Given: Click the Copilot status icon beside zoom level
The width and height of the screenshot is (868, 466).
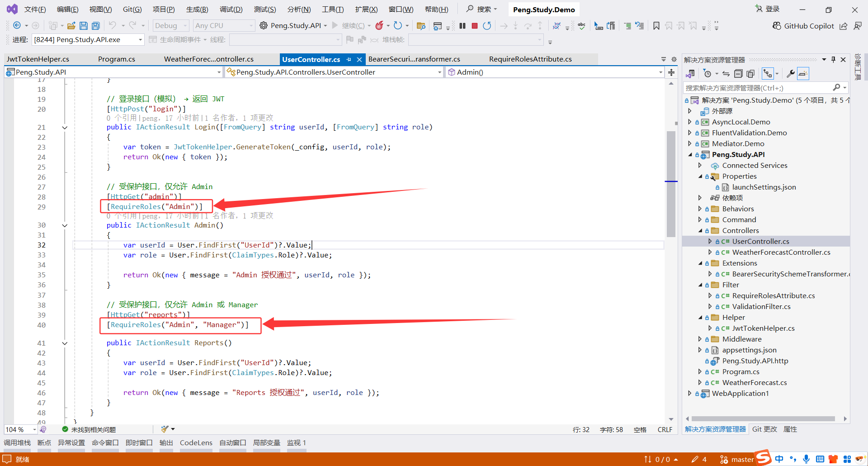Looking at the screenshot, I should tap(43, 429).
